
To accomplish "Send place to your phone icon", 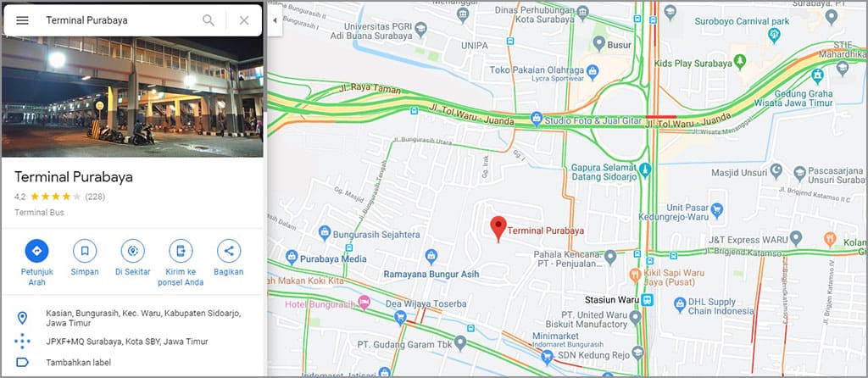I will [181, 251].
